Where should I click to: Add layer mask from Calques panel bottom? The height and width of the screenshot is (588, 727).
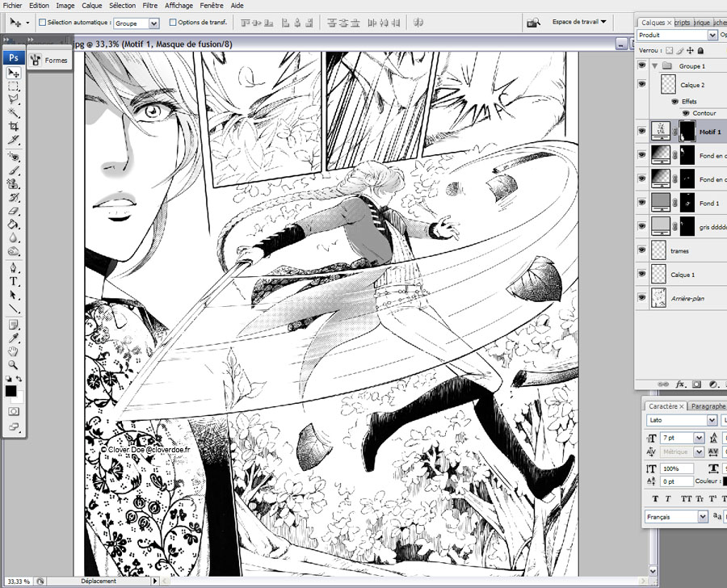tap(696, 384)
